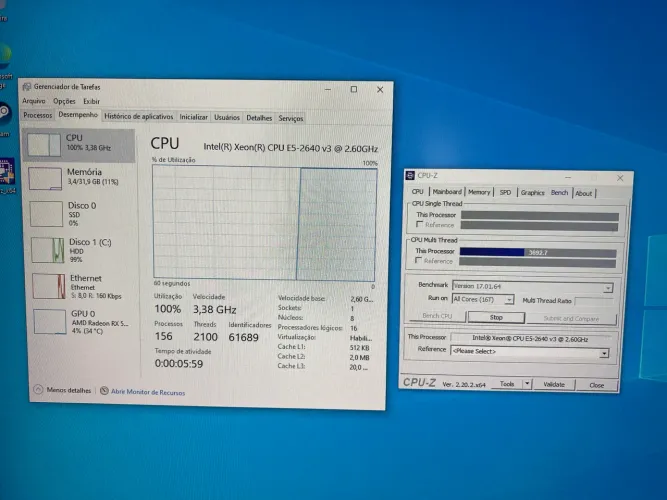Click the Threads count 2100
Screen dimensions: 667x500
pyautogui.click(x=205, y=337)
